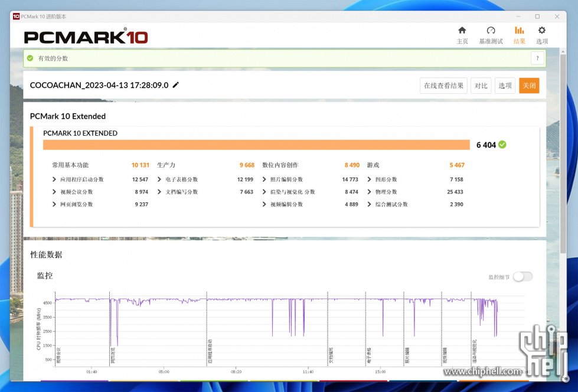578x392 pixels.
Task: Expand 应用程序启动分数 row
Action: 54,179
